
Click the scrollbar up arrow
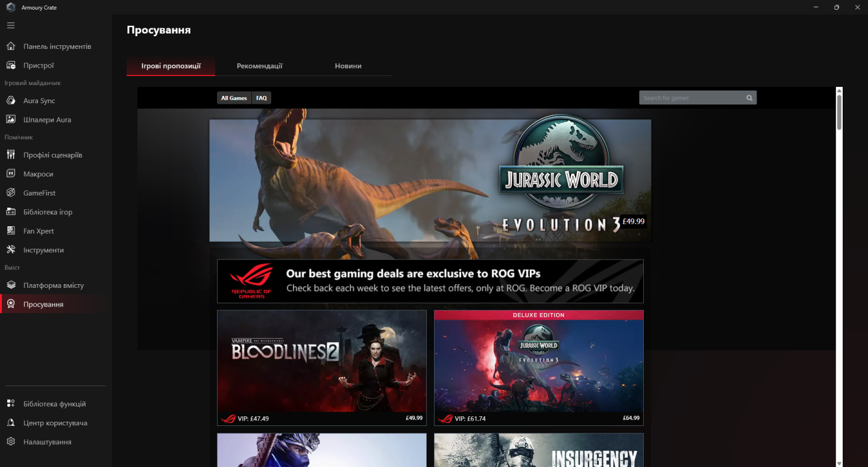839,91
